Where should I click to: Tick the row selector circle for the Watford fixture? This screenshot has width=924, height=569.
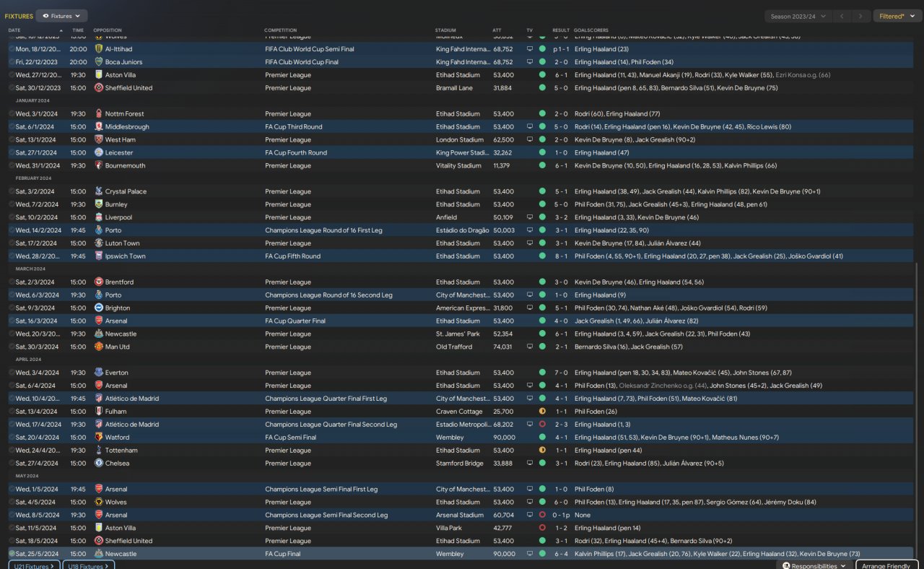pos(12,438)
